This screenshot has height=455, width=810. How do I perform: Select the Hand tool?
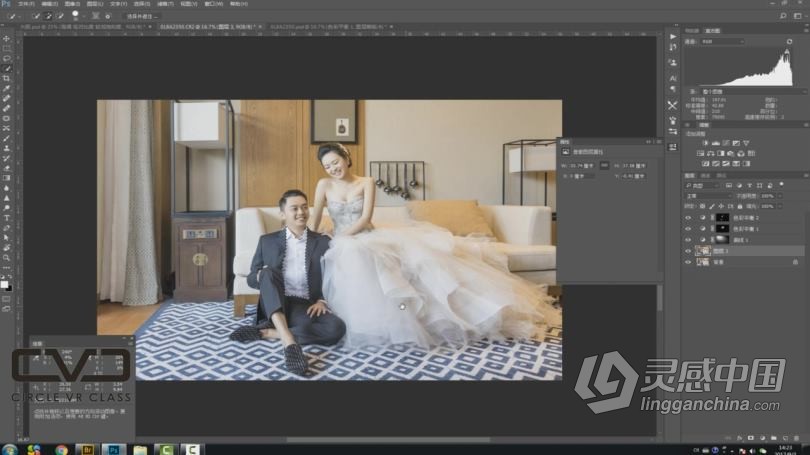tap(6, 248)
